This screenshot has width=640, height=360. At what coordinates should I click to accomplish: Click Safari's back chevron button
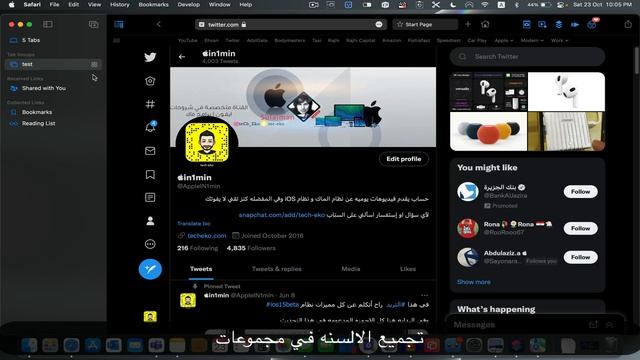coord(158,24)
